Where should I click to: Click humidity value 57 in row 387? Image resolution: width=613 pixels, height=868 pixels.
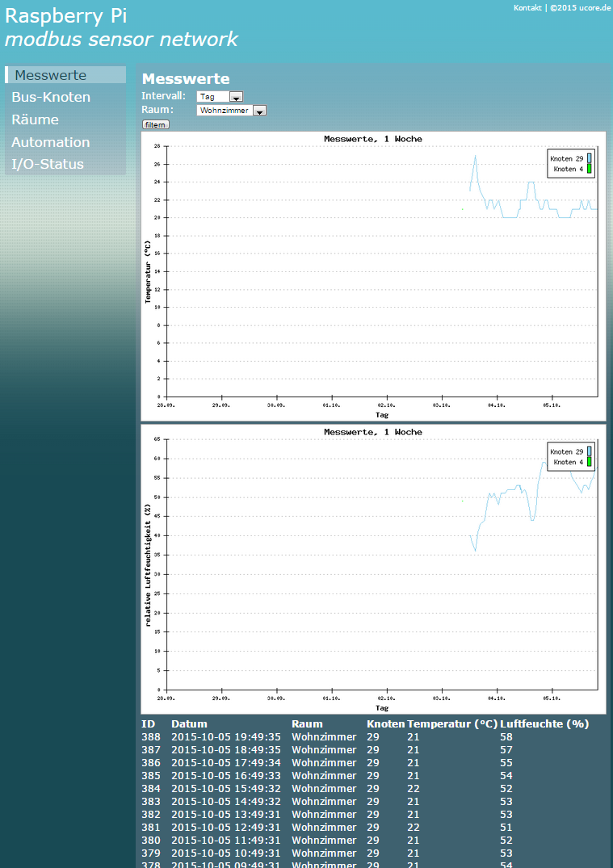tap(506, 749)
